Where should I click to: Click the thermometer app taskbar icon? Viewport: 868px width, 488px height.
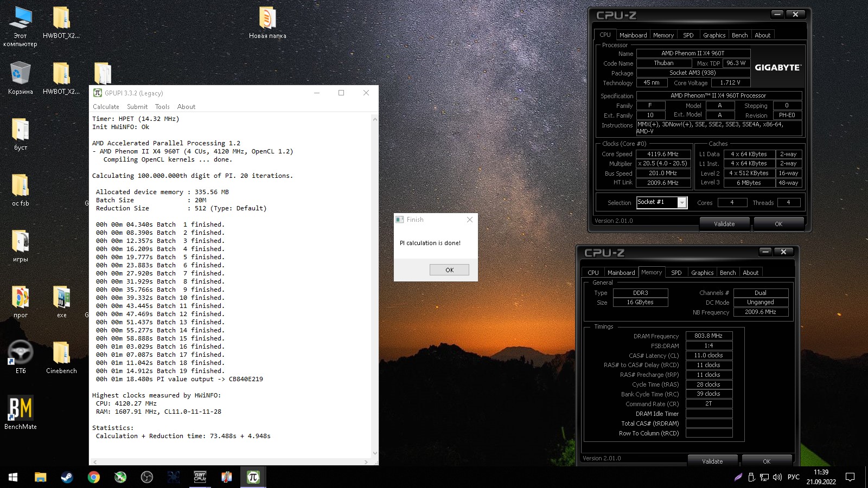[226, 477]
